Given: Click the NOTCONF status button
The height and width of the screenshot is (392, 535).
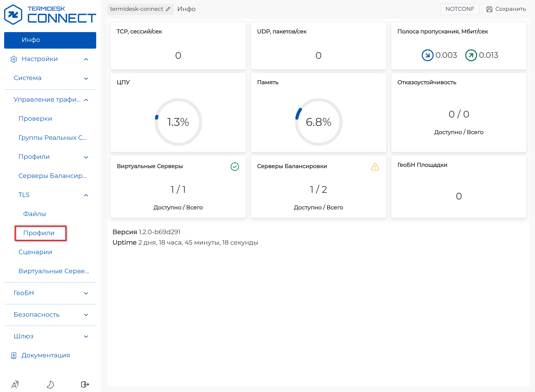Looking at the screenshot, I should pyautogui.click(x=459, y=9).
